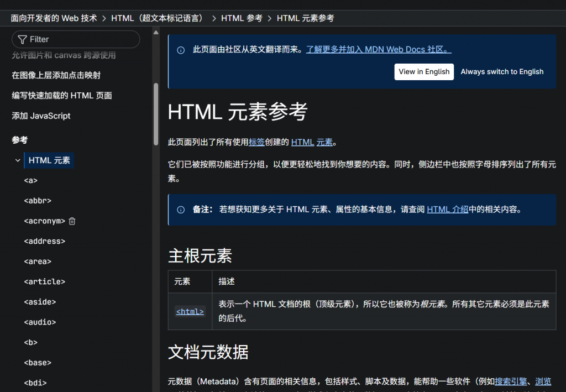Type in the sidebar Filter input field

pyautogui.click(x=83, y=39)
